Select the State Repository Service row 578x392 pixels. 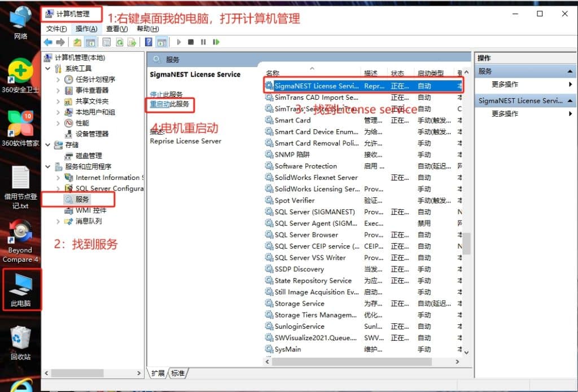point(363,280)
